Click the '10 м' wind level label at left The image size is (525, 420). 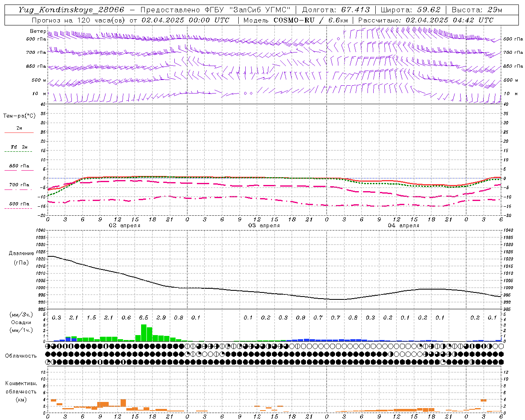pyautogui.click(x=39, y=94)
